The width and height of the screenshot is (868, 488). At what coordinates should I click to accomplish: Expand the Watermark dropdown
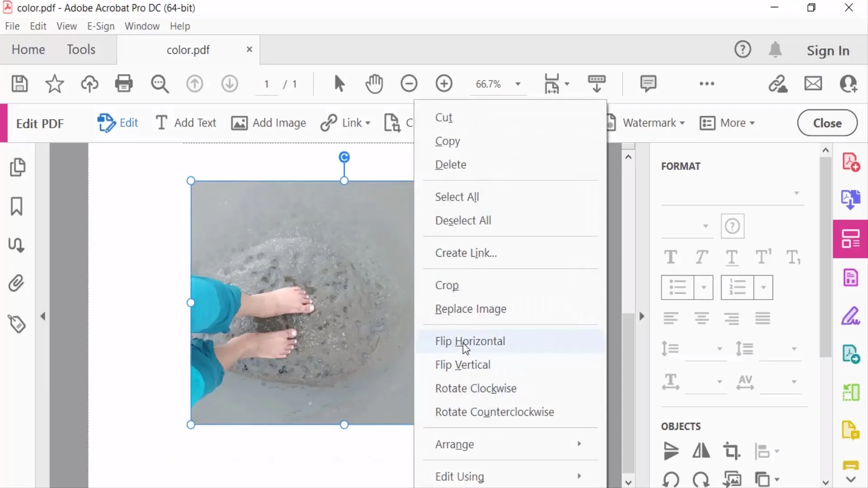tap(653, 123)
